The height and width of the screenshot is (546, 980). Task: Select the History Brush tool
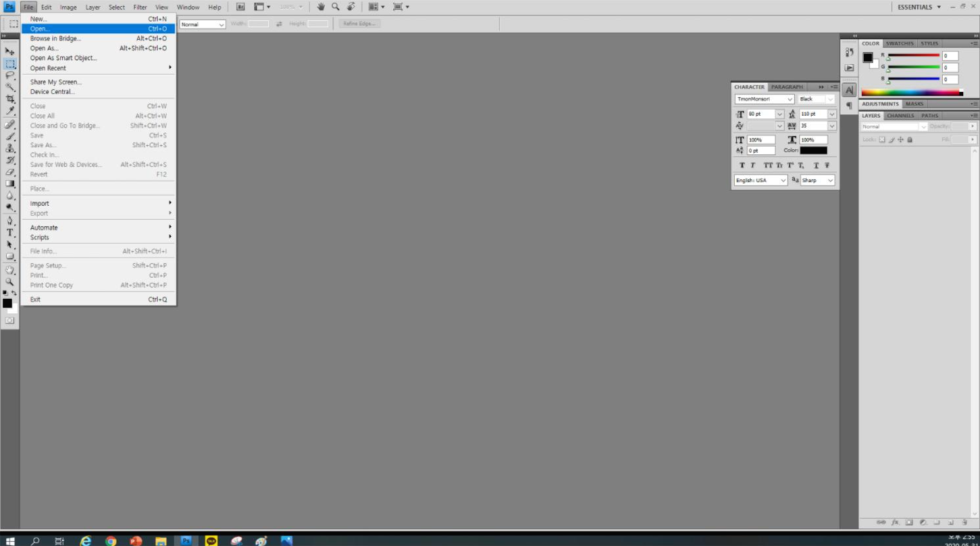click(x=10, y=160)
